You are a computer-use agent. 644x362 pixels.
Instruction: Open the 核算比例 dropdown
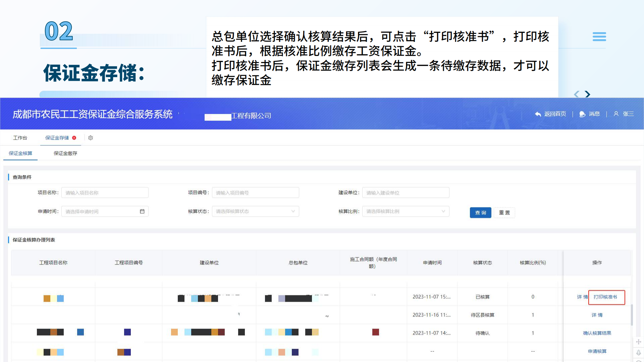point(406,211)
